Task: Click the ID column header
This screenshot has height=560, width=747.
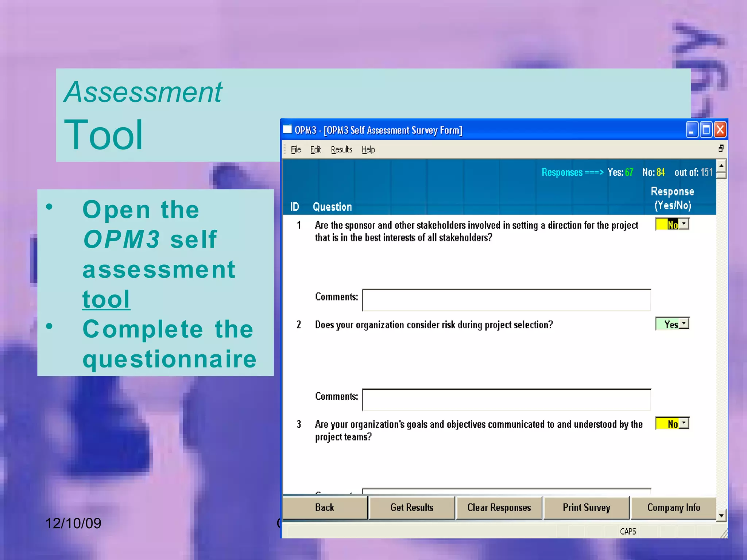Action: 295,207
